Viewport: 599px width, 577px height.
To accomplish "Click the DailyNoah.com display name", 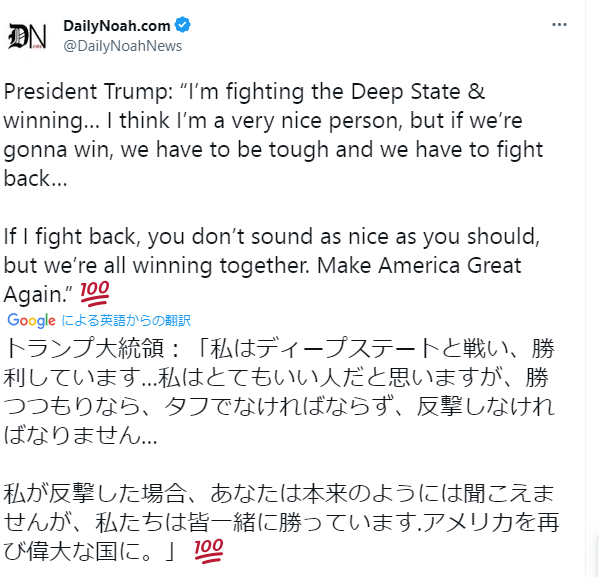I will 117,26.
